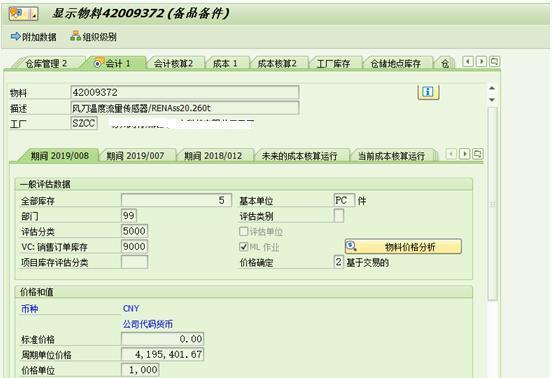
Task: Click the scroll down arrow below it
Action: (x=492, y=100)
